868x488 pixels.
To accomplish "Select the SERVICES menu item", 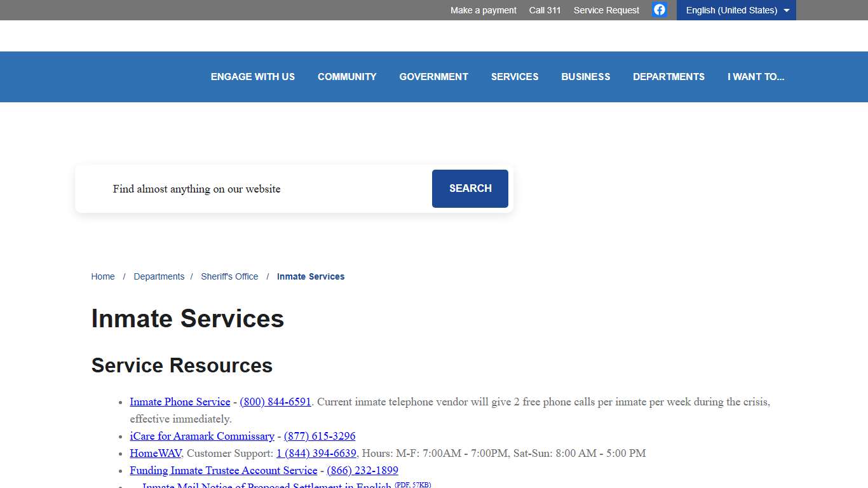I will click(x=515, y=76).
